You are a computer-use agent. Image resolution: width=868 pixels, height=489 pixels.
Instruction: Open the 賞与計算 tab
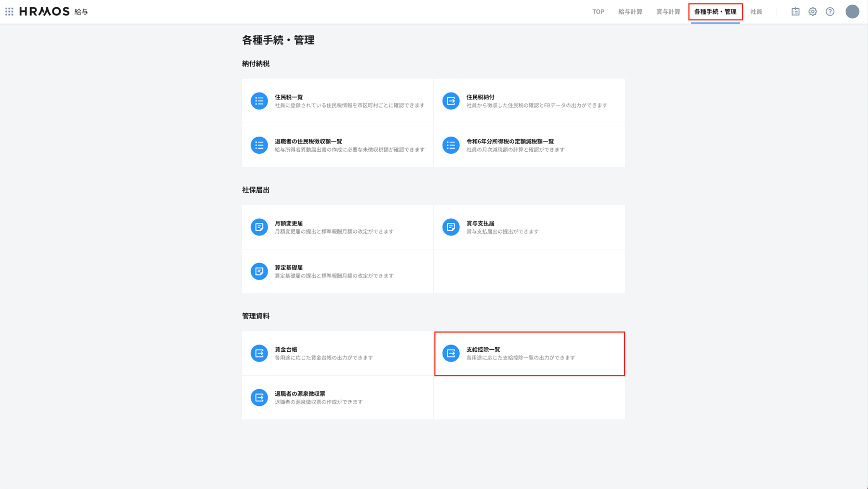[668, 11]
